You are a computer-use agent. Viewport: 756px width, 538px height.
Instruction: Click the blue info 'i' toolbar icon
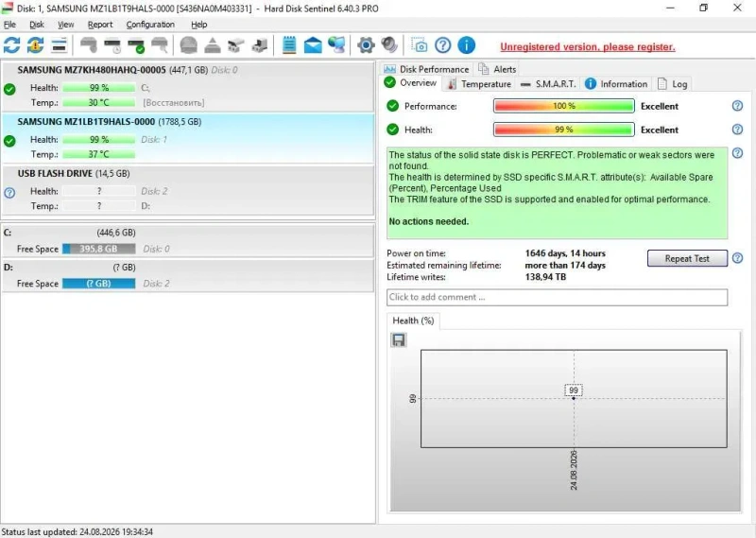(x=466, y=45)
